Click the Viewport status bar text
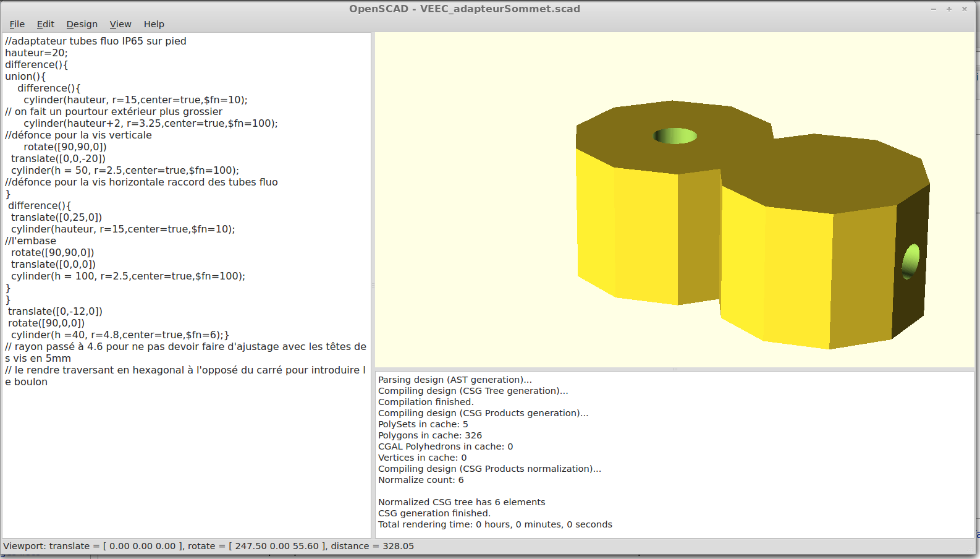The width and height of the screenshot is (980, 559). (208, 546)
